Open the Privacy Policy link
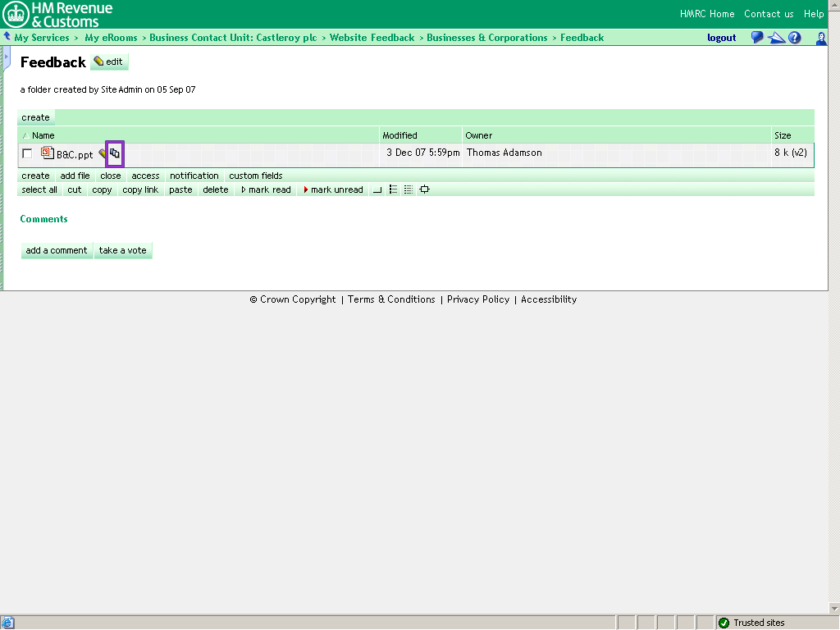 tap(478, 299)
